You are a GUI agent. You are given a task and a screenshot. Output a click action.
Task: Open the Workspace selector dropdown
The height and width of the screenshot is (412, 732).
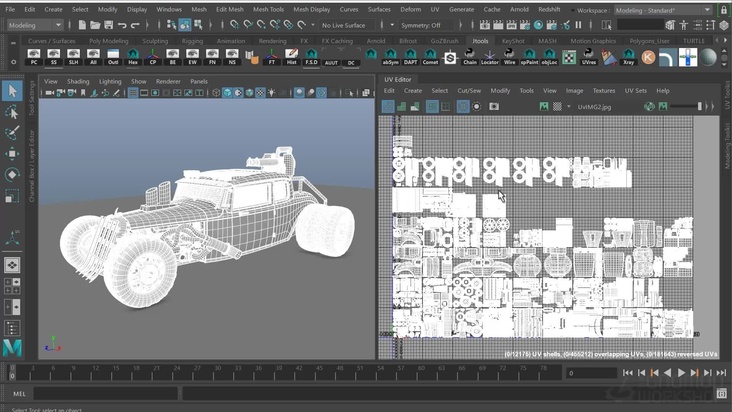tap(660, 10)
